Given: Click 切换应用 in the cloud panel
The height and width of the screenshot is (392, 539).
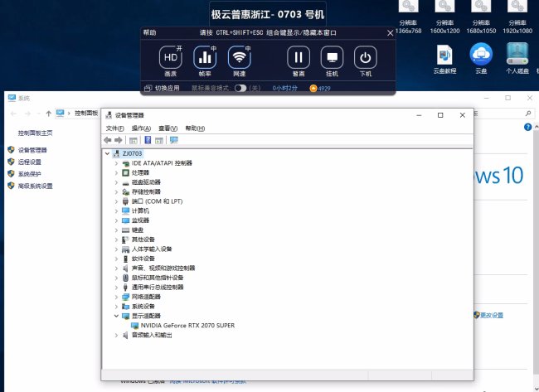Looking at the screenshot, I should tap(162, 89).
